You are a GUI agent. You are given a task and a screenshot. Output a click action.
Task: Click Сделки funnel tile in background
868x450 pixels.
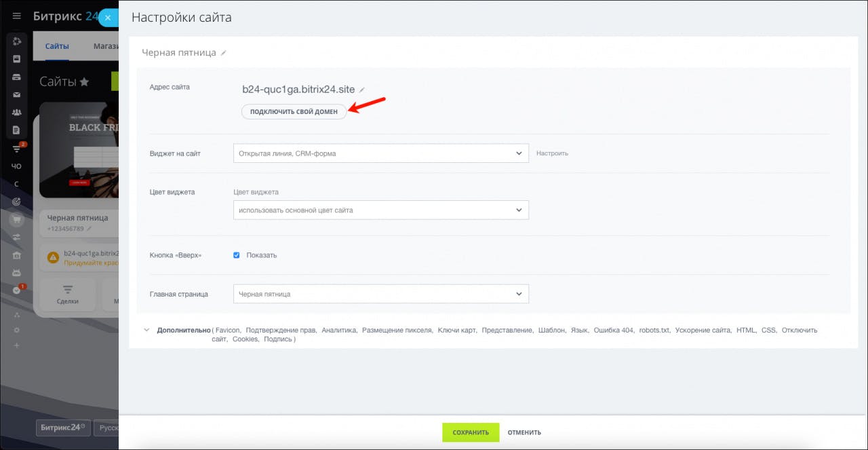tap(67, 295)
